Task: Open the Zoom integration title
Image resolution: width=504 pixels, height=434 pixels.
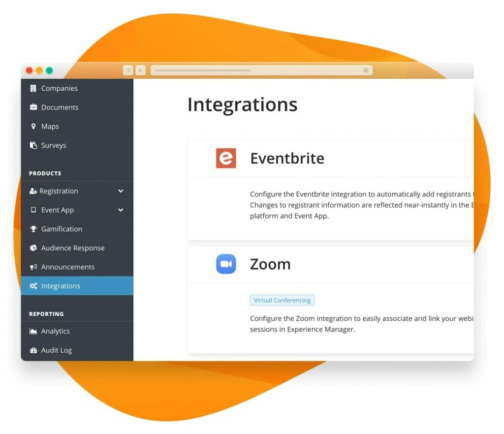Action: click(270, 264)
